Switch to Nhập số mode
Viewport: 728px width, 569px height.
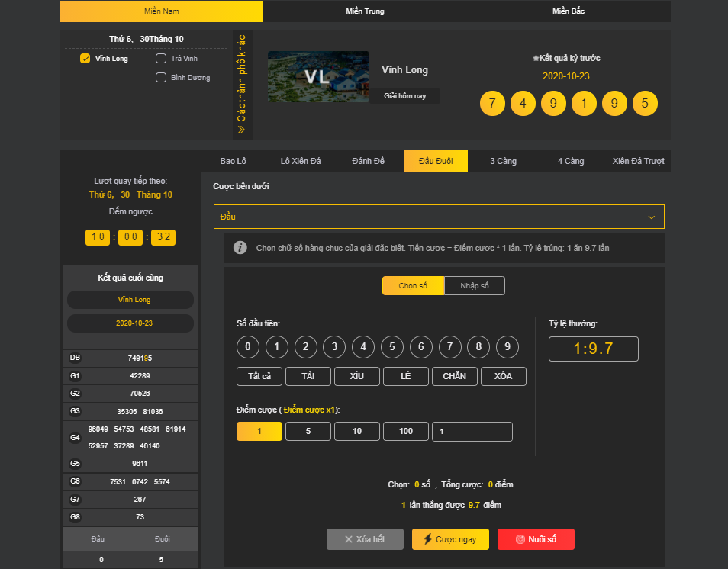tap(474, 285)
